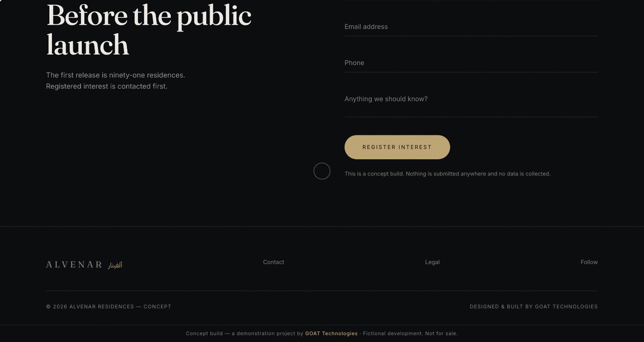The width and height of the screenshot is (644, 342).
Task: Click the circular cursor ring icon
Action: point(322,171)
